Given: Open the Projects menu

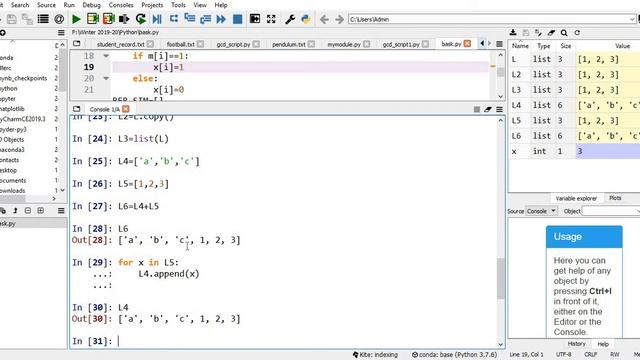Looking at the screenshot, I should click(x=152, y=5).
